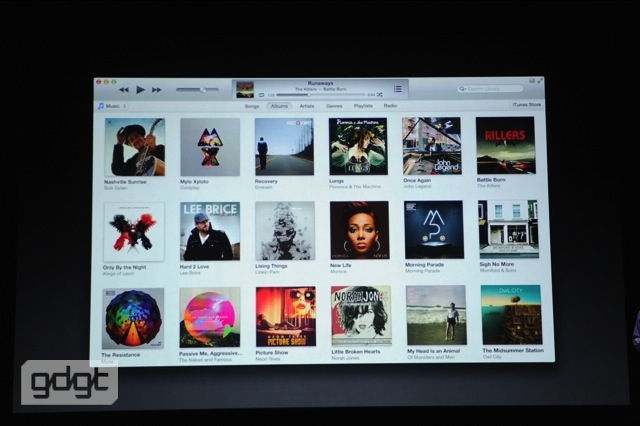Open the Lungs album cover
Viewport: 640px width, 426px height.
pyautogui.click(x=358, y=146)
